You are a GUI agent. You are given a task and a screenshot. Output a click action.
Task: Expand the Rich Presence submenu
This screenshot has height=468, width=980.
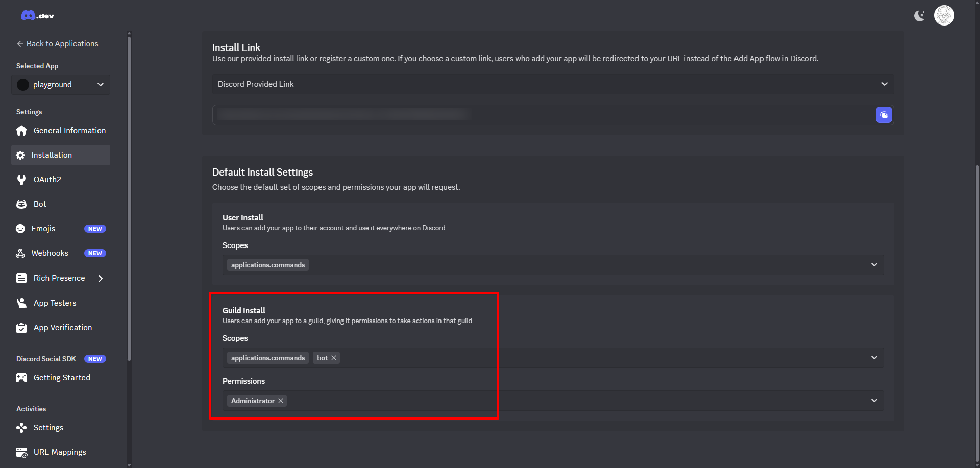point(101,278)
